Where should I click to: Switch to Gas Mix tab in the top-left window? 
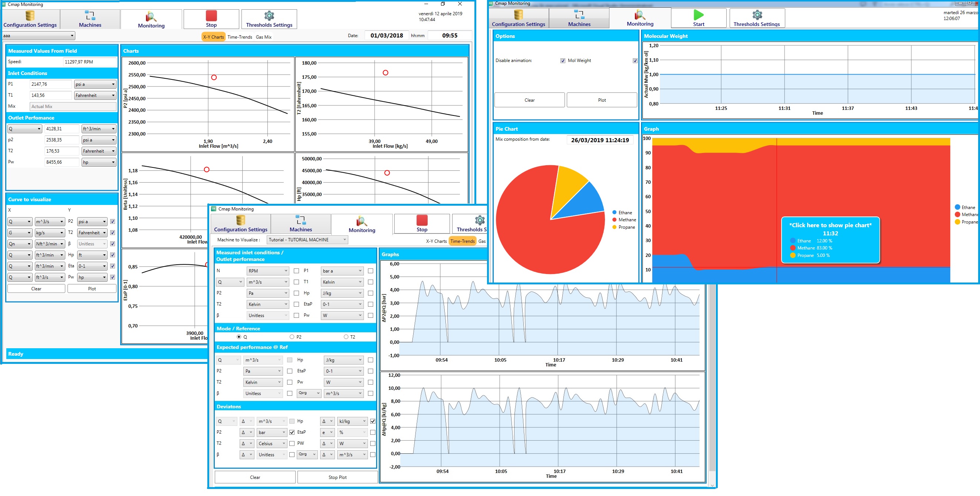tap(264, 37)
